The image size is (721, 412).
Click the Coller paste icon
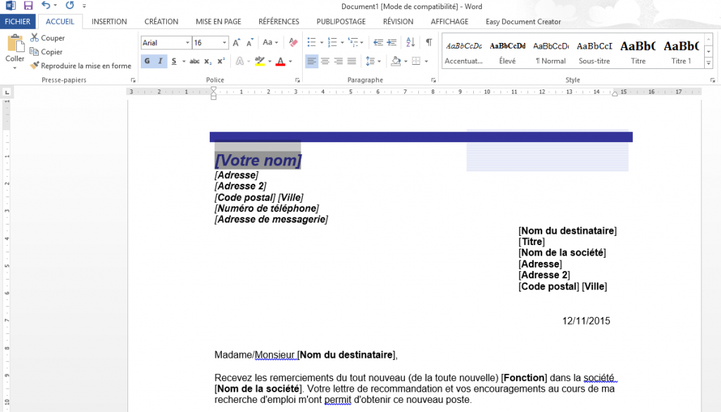pyautogui.click(x=15, y=47)
